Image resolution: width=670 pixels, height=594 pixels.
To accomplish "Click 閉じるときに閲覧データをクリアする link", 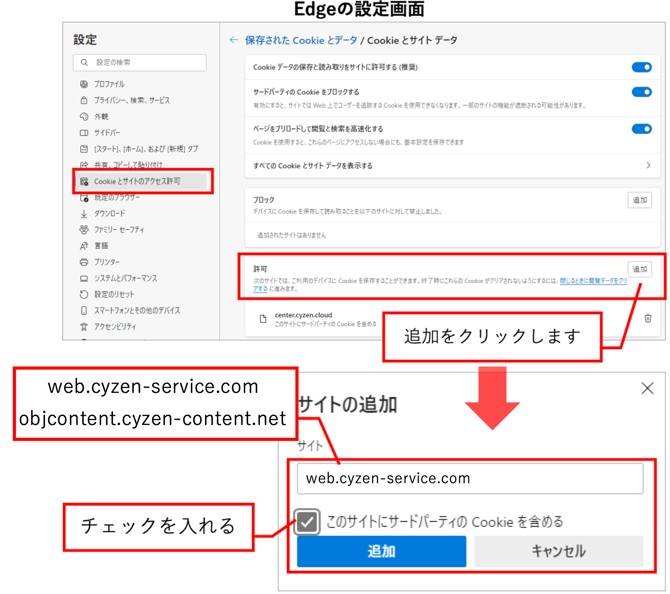I will (x=594, y=281).
